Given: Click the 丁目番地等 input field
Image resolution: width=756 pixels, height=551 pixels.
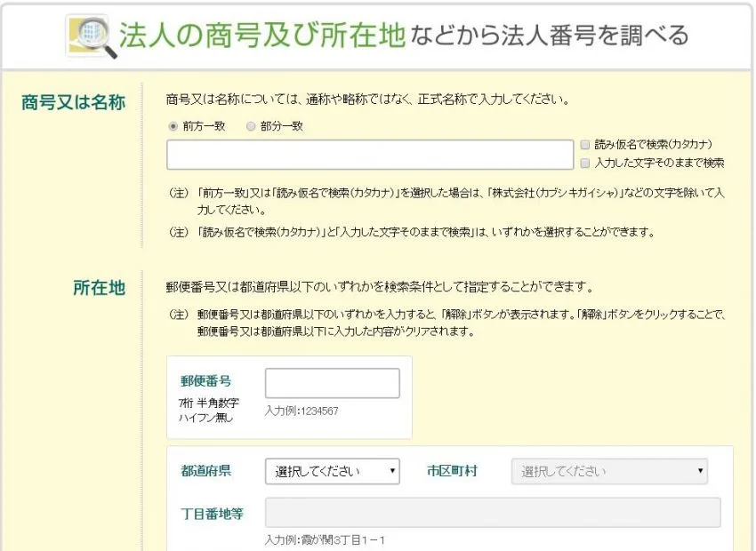Looking at the screenshot, I should point(493,513).
